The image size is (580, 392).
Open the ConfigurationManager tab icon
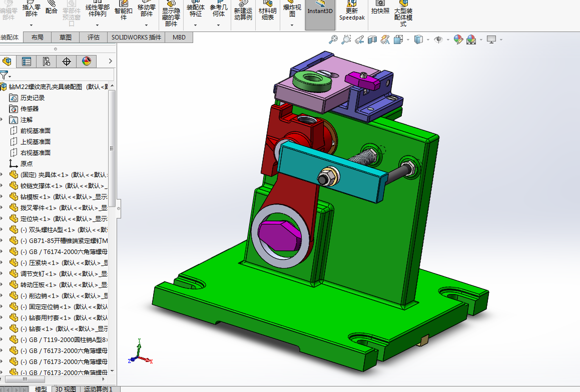point(46,61)
